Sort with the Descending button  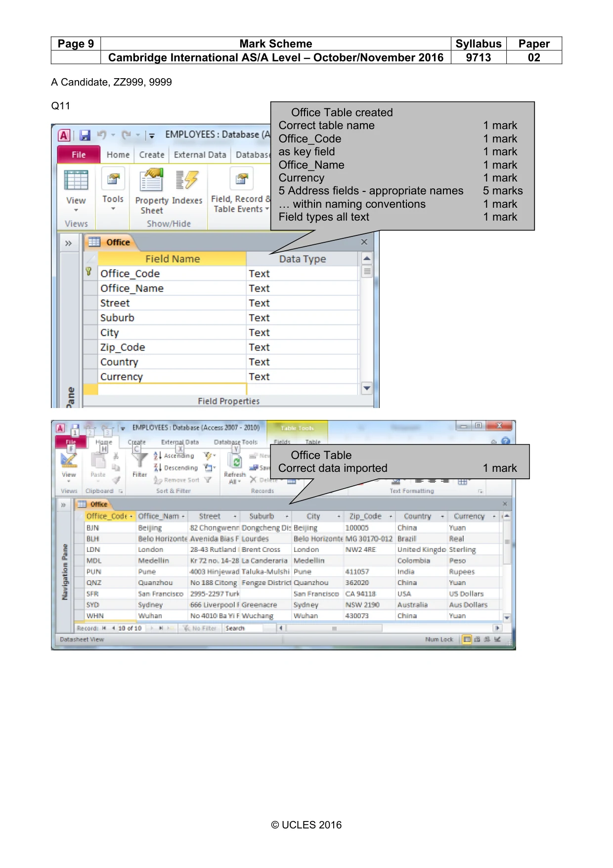[x=175, y=467]
